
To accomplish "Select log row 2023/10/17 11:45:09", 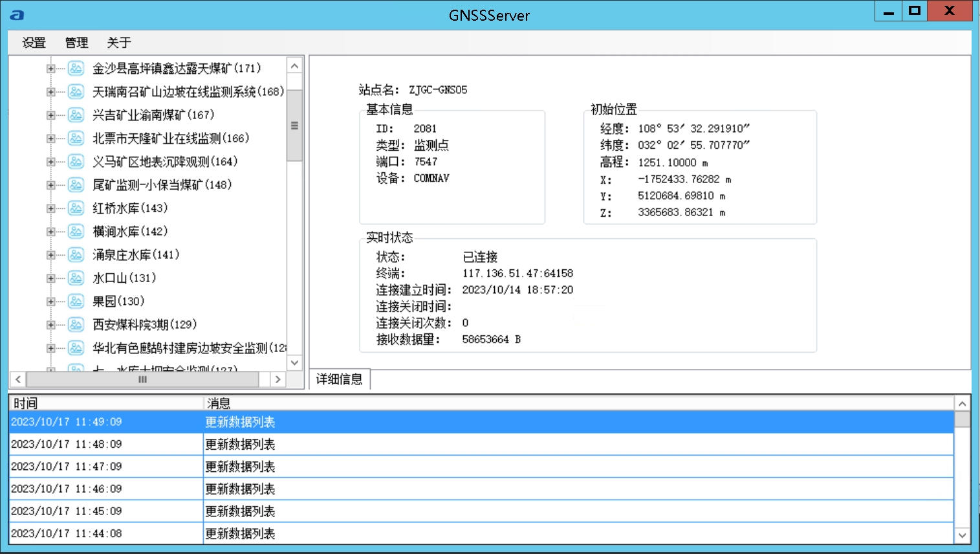I will 482,511.
